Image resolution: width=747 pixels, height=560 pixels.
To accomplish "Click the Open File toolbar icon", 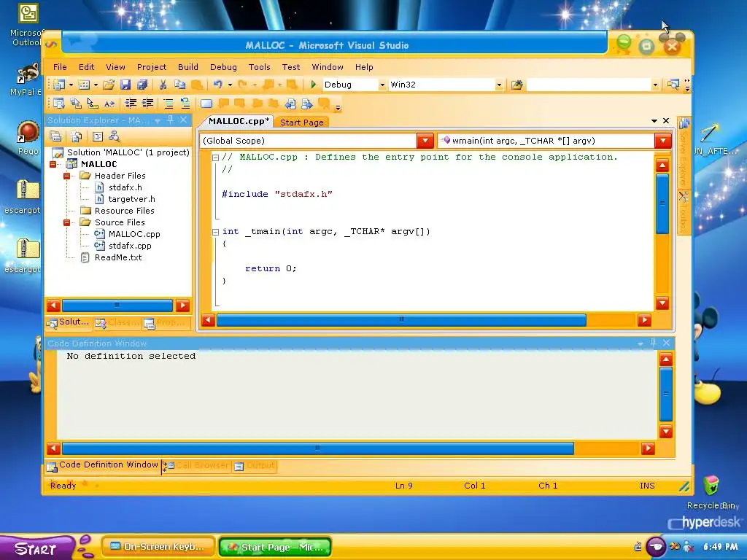I will point(109,85).
